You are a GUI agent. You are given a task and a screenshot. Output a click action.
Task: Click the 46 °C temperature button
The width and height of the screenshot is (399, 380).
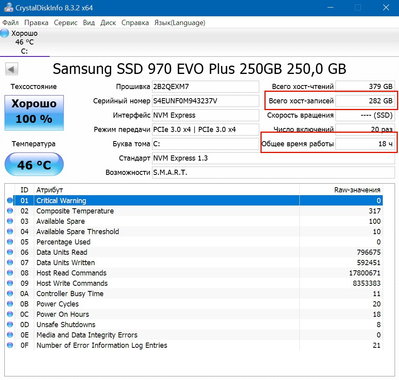click(34, 164)
